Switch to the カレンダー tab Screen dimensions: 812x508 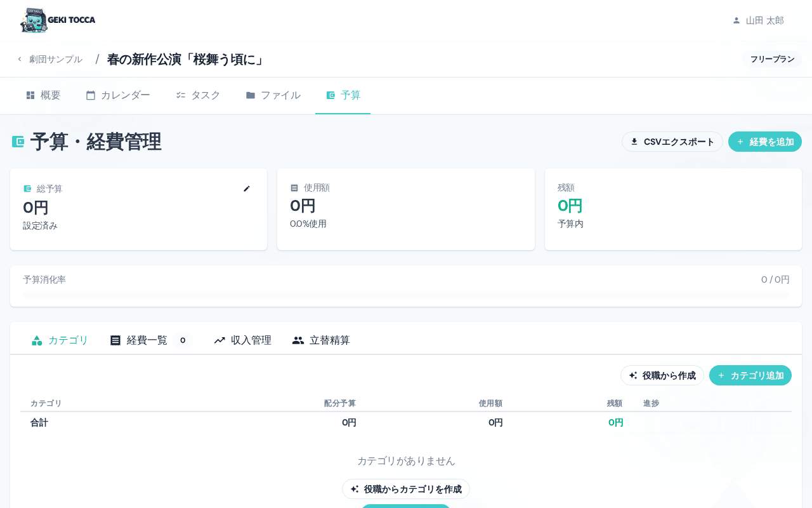(x=117, y=95)
